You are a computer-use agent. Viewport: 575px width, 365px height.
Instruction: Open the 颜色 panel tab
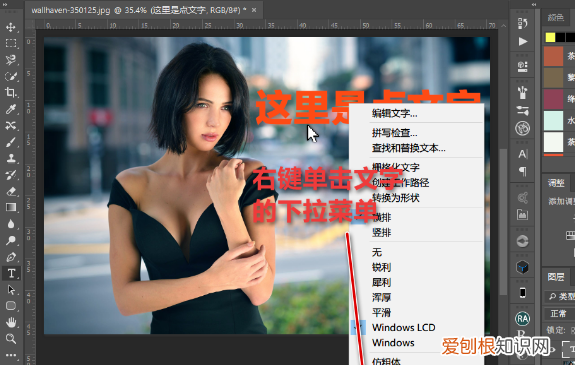tap(556, 17)
